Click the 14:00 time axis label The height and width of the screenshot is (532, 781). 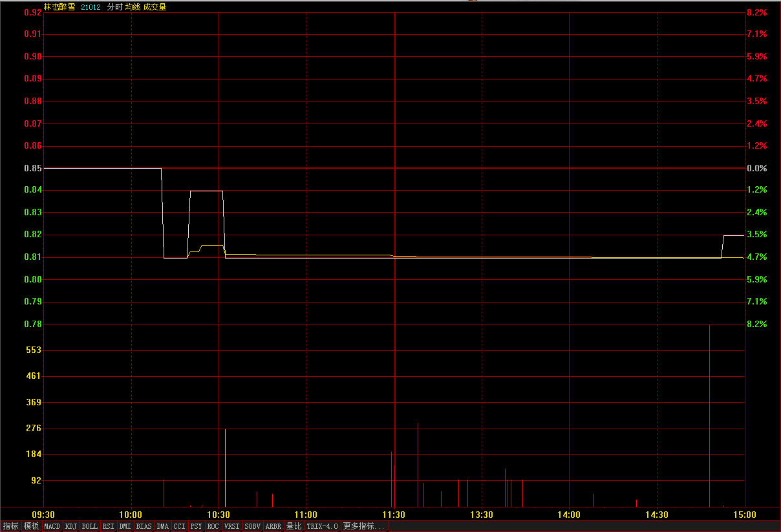tap(569, 515)
